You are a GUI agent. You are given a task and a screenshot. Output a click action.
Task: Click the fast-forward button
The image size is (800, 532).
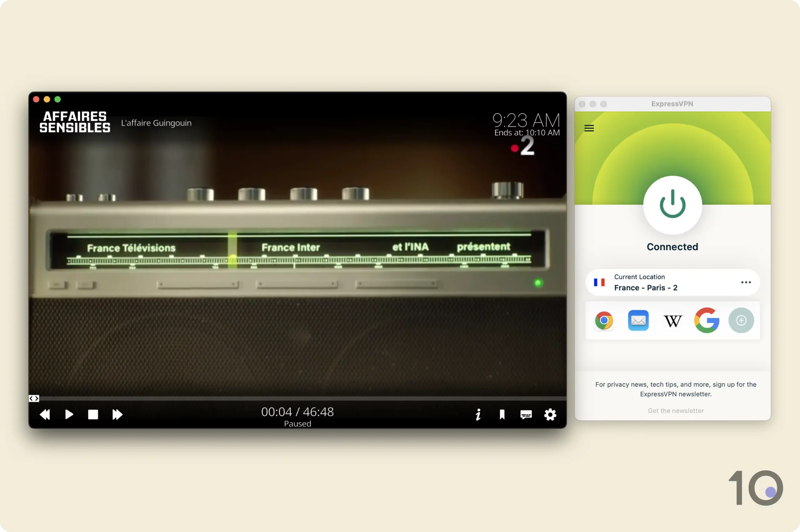click(117, 414)
